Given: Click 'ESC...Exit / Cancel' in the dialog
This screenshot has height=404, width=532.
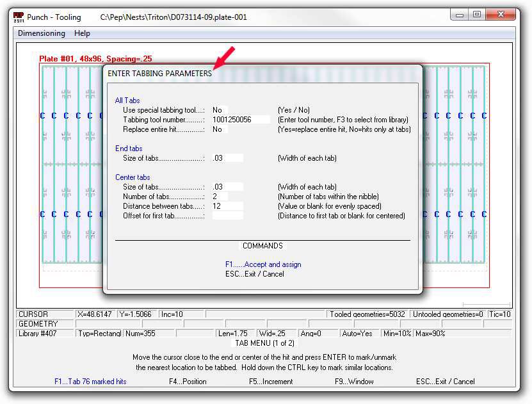Looking at the screenshot, I should [x=254, y=274].
